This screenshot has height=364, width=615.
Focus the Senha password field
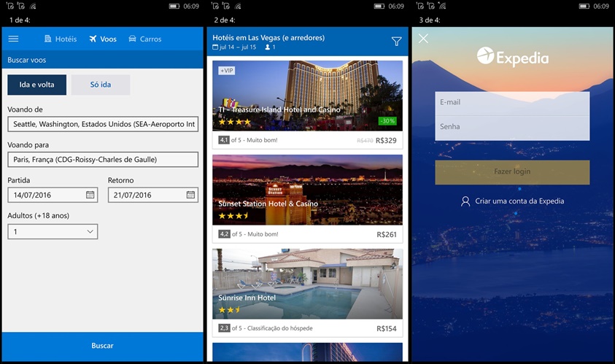coord(512,128)
